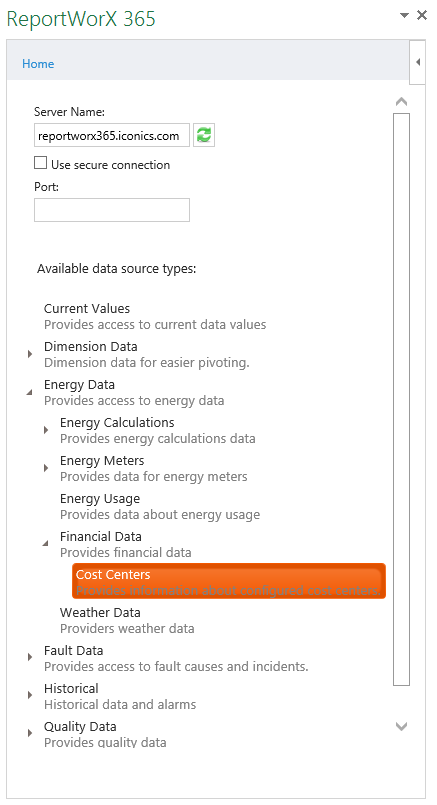The height and width of the screenshot is (805, 437).
Task: Click the Port input field
Action: [x=112, y=210]
